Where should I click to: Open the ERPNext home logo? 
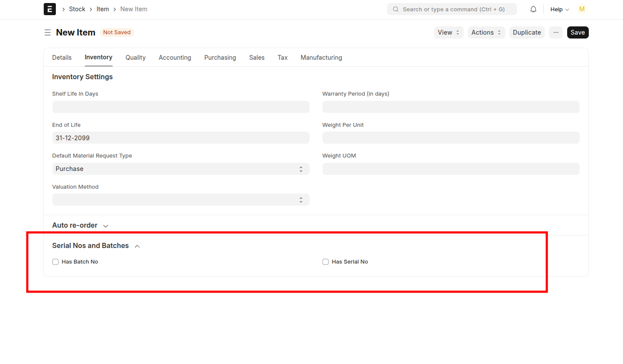(x=50, y=9)
